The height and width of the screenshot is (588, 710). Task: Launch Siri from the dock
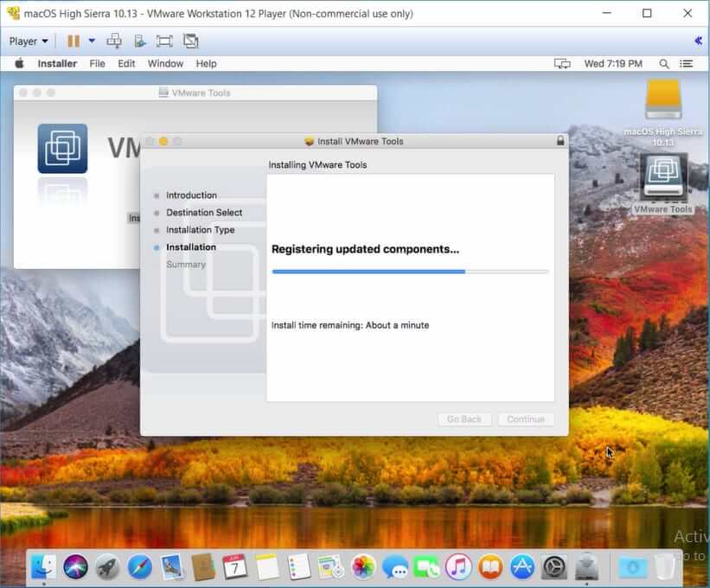tap(75, 566)
